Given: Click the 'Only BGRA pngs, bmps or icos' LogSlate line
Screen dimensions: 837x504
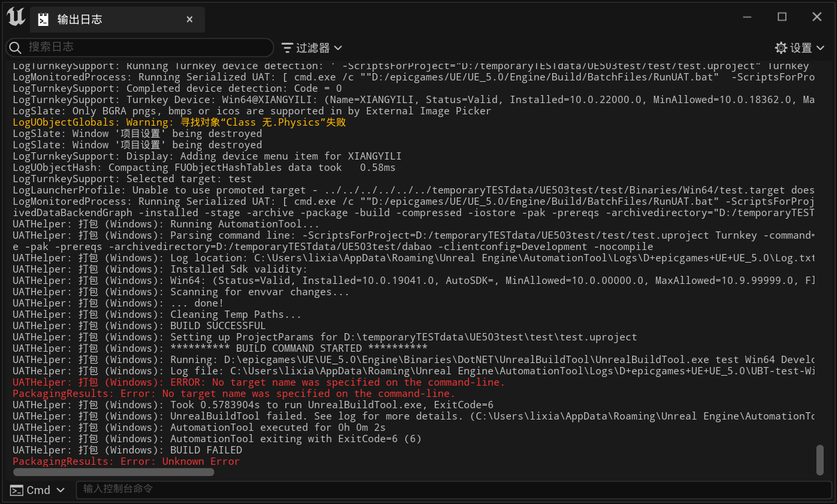Looking at the screenshot, I should tap(251, 111).
